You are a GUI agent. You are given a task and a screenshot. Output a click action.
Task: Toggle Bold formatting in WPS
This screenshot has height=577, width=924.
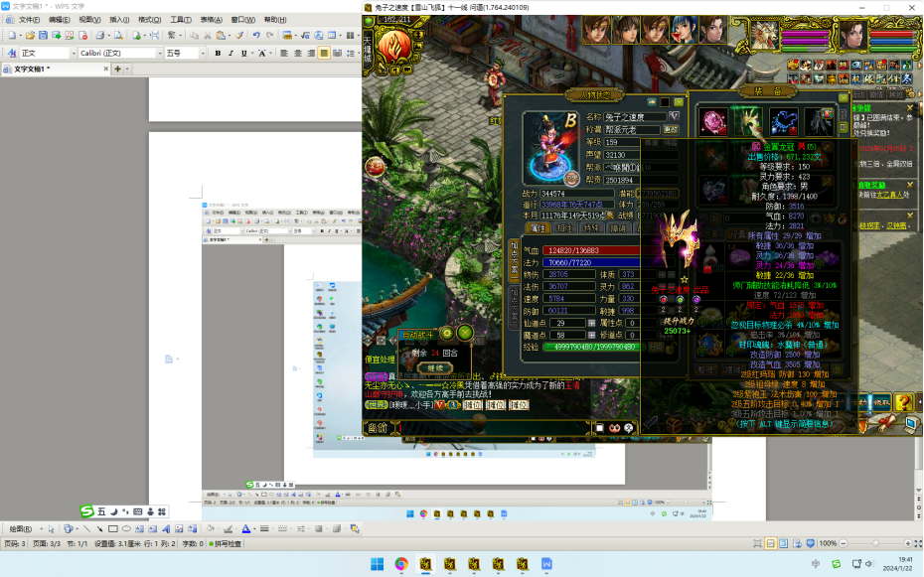(x=218, y=53)
